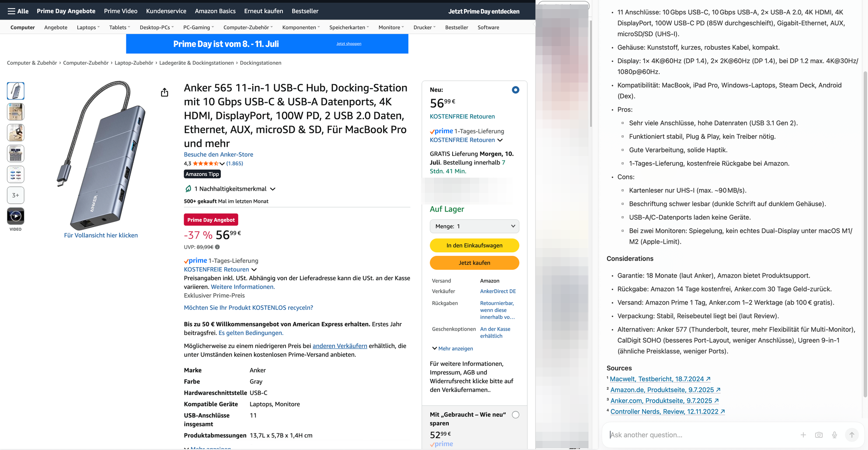Click Laptop-Zubehör in the breadcrumb
868x450 pixels.
pos(134,63)
